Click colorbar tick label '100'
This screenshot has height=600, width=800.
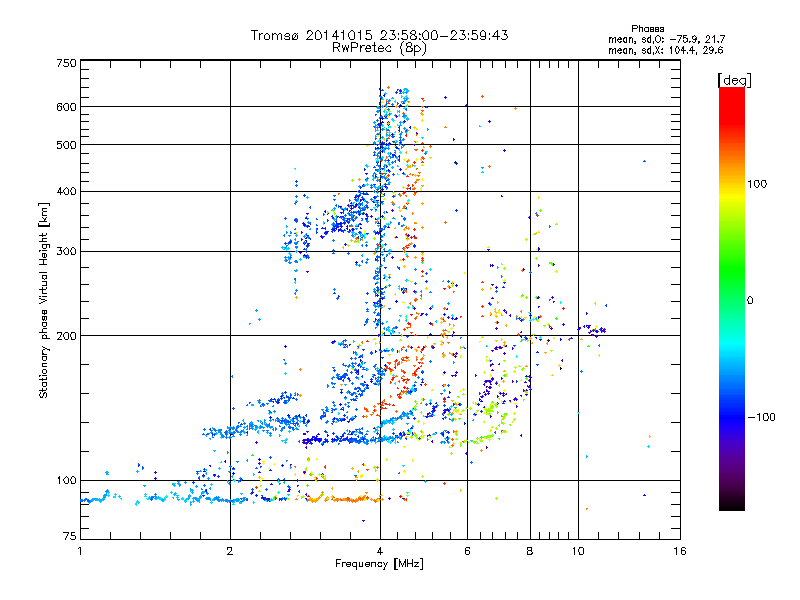point(757,184)
